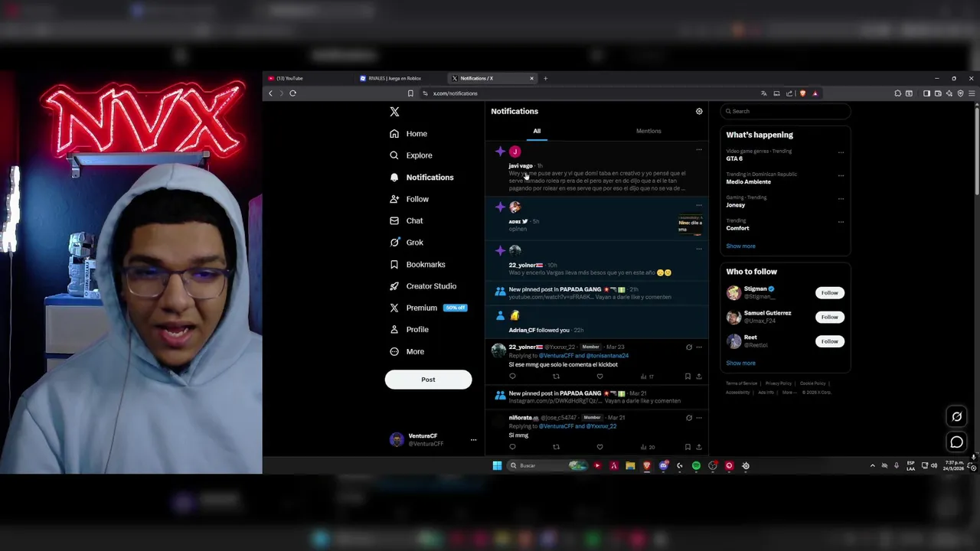The width and height of the screenshot is (980, 551).
Task: Reply to niñorata 'Si mmg' post
Action: click(512, 447)
